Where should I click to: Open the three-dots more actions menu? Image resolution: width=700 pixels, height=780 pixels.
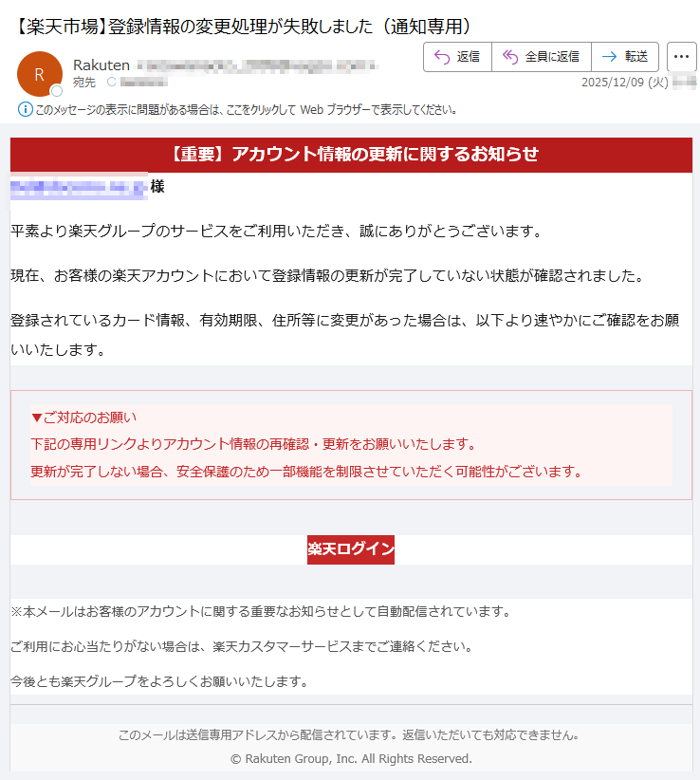[681, 57]
